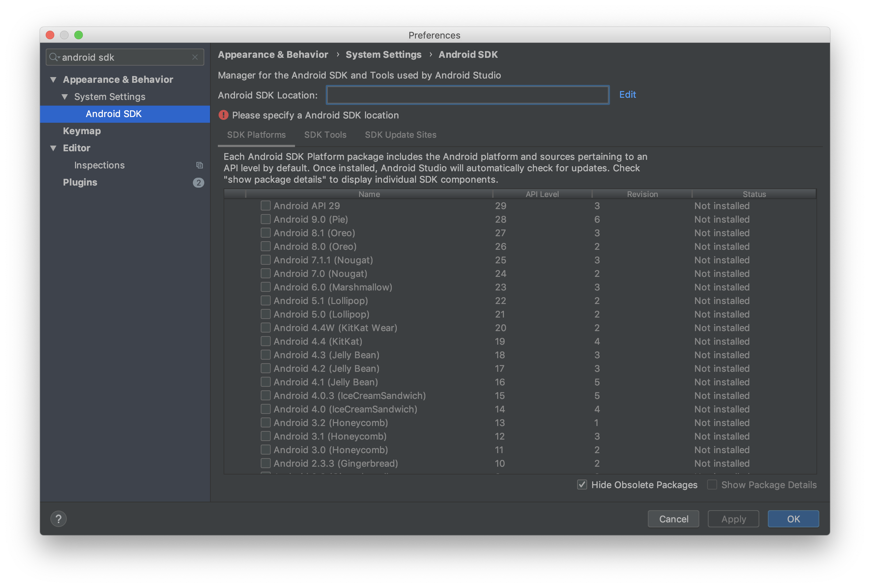Viewport: 870px width, 588px height.
Task: Collapse the Appearance & Behavior tree node
Action: 53,80
